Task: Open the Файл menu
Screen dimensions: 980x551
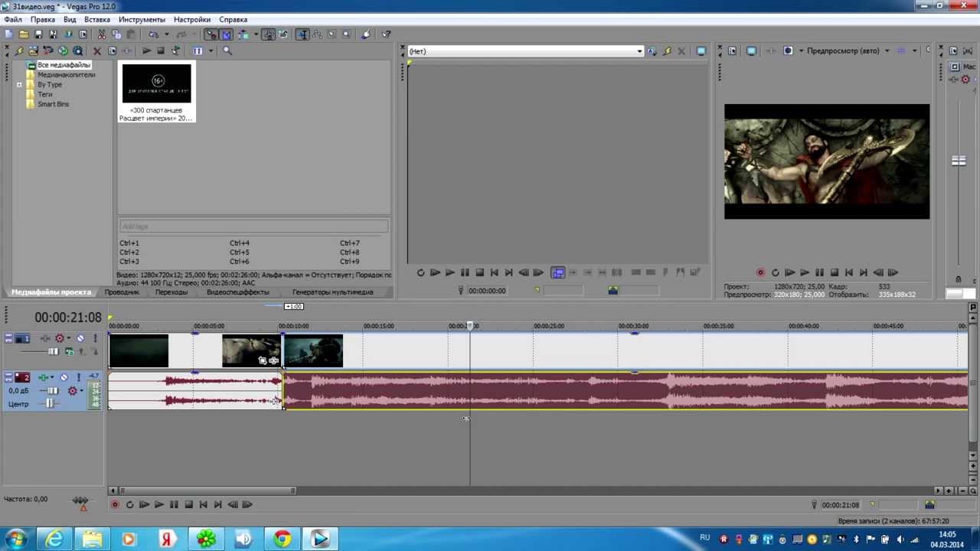Action: 12,19
